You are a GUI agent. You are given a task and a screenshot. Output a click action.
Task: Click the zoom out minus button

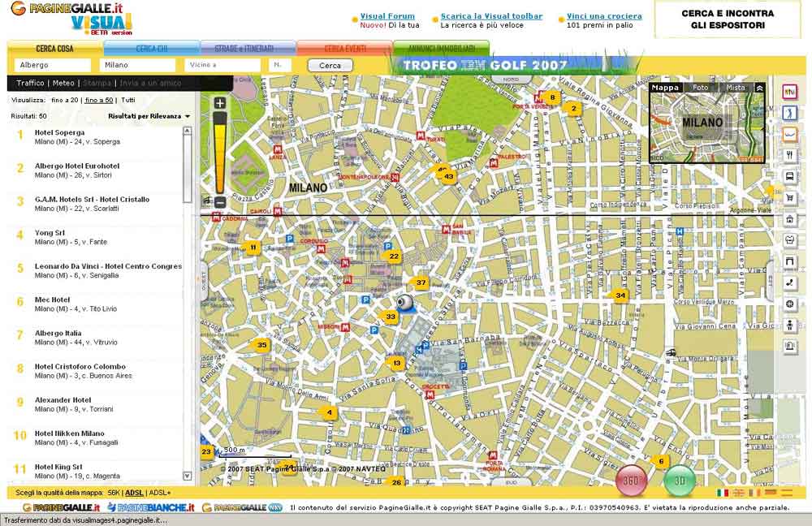pos(220,201)
